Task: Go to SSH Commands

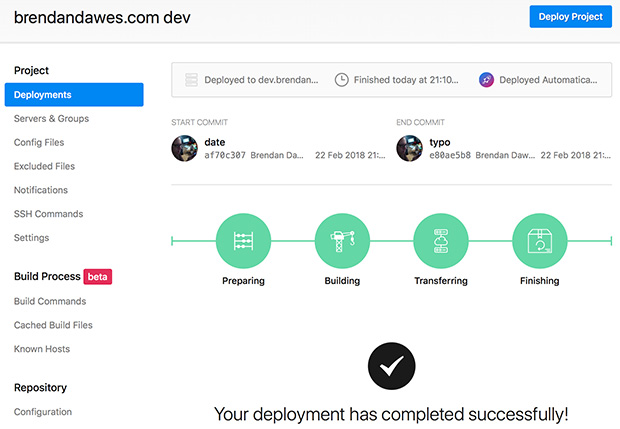Action: click(x=48, y=214)
